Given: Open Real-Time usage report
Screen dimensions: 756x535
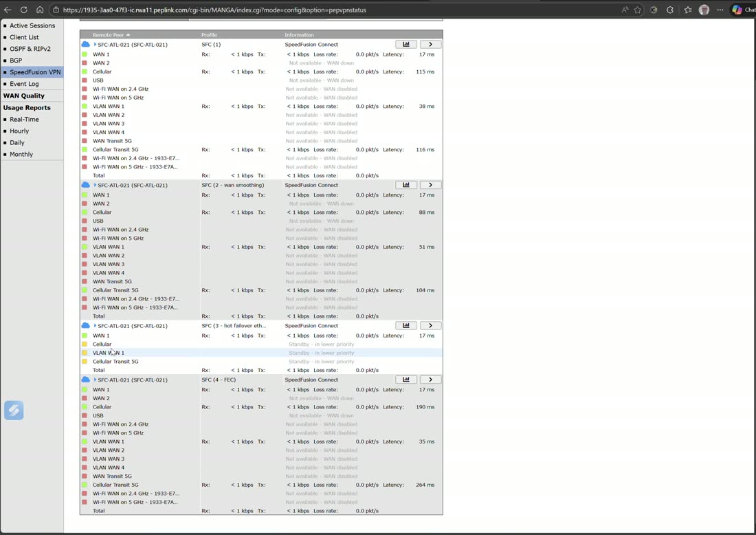Looking at the screenshot, I should 24,119.
